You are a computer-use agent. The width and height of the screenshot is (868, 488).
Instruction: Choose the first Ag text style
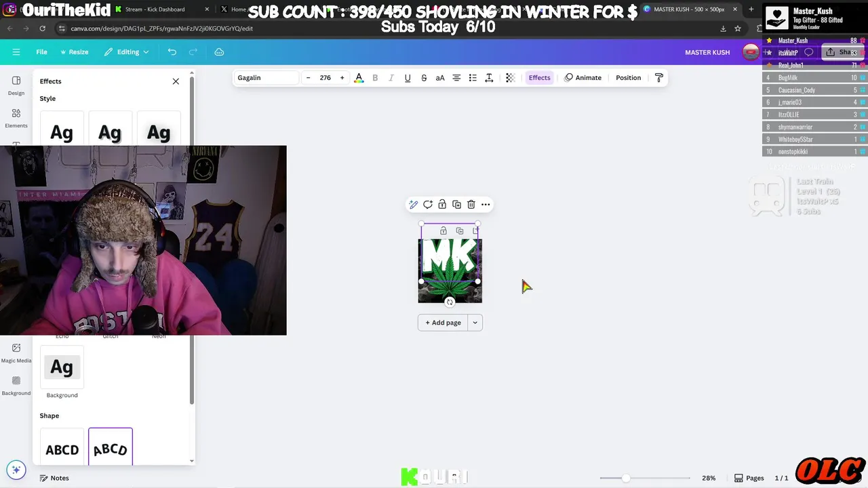[x=62, y=132]
